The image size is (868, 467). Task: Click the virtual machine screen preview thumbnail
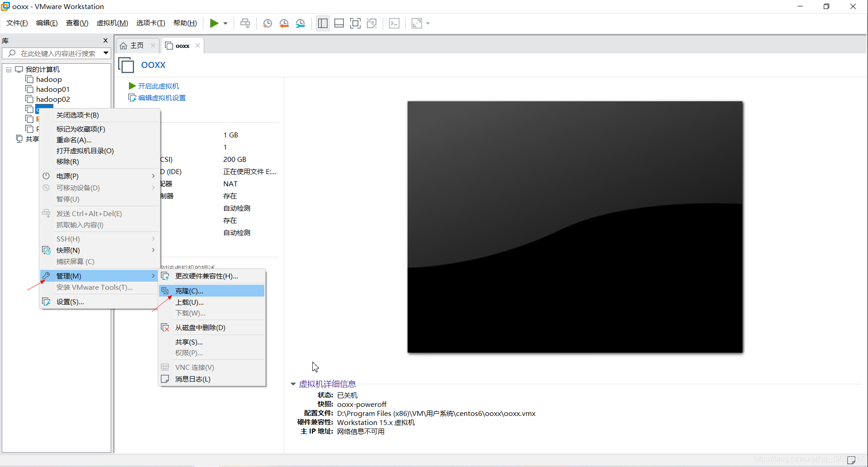coord(575,227)
